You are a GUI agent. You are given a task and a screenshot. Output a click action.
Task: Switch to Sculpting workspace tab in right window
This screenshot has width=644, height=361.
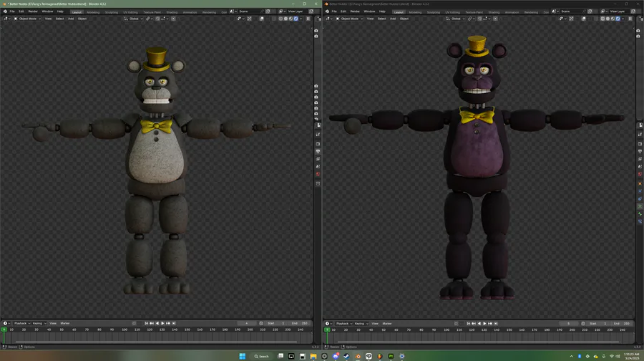[434, 12]
